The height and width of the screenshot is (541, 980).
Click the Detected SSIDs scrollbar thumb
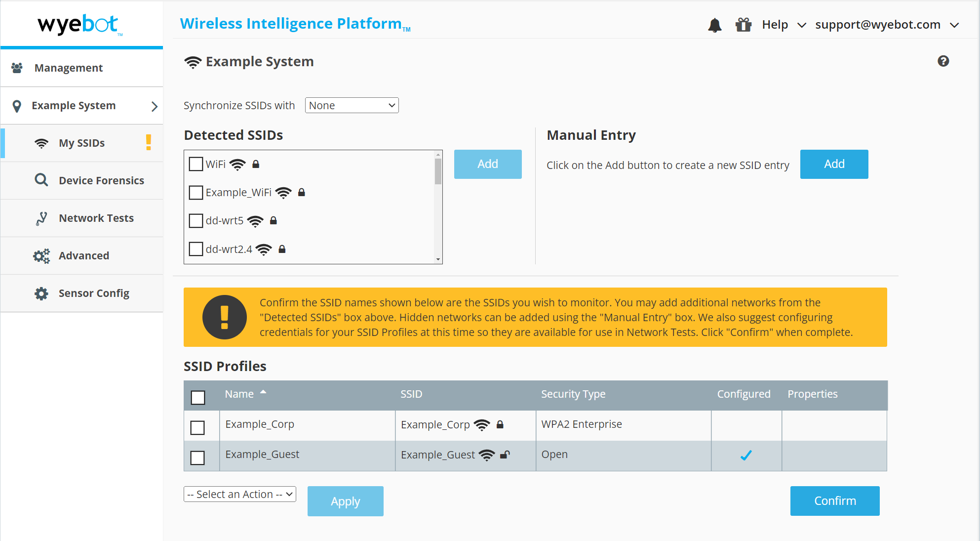pos(438,171)
